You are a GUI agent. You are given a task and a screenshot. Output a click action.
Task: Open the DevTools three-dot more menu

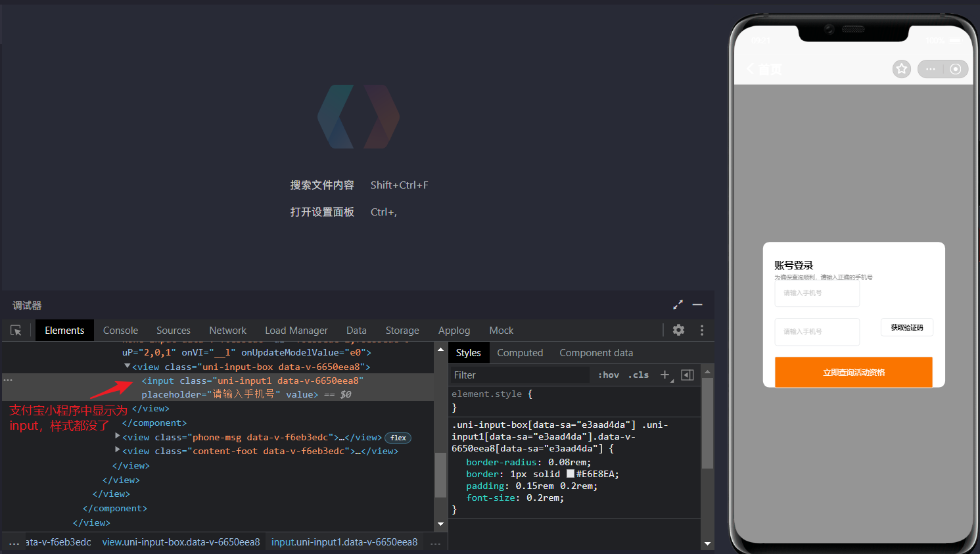point(702,330)
